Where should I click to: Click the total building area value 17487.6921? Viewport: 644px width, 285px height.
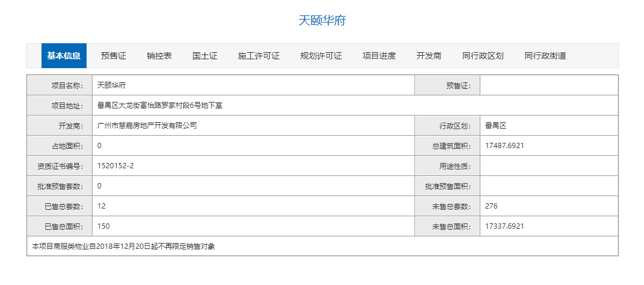point(504,146)
